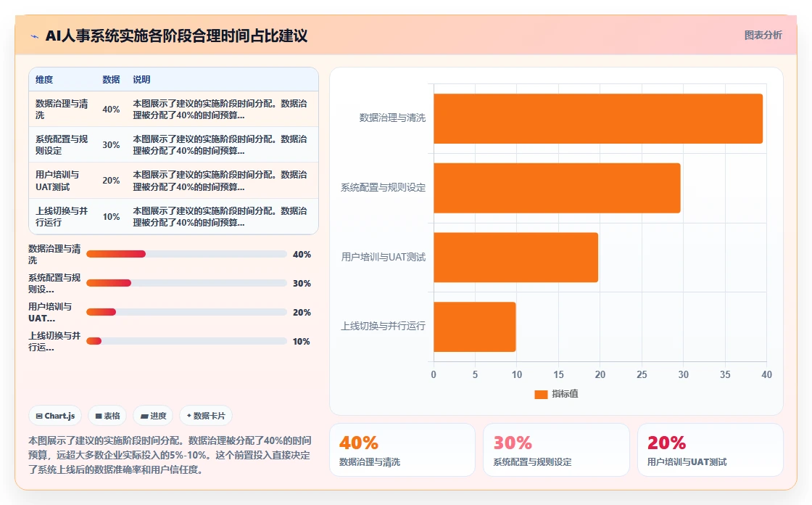Click the 上线切换与并行运行 chart bar

click(475, 327)
